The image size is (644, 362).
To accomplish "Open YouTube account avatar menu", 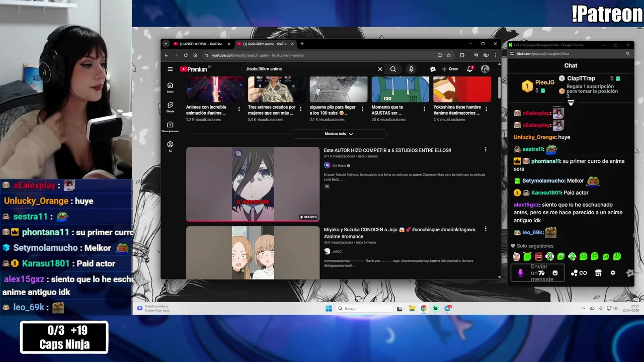I will [x=485, y=69].
